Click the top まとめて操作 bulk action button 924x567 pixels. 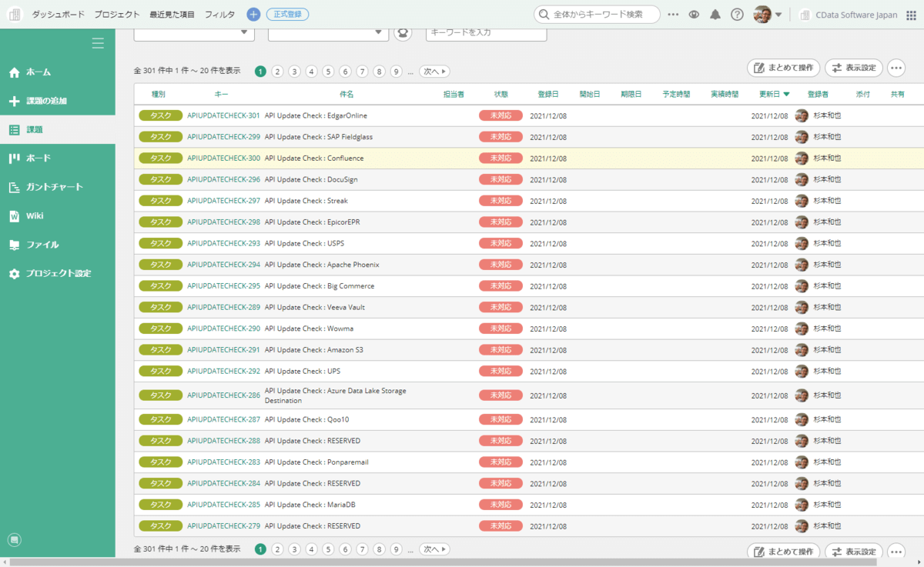tap(783, 68)
